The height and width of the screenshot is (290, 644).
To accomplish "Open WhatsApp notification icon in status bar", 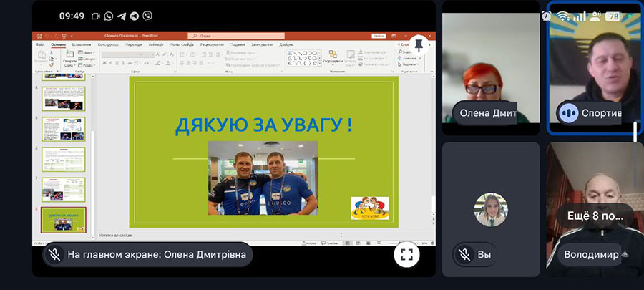I will tap(109, 16).
